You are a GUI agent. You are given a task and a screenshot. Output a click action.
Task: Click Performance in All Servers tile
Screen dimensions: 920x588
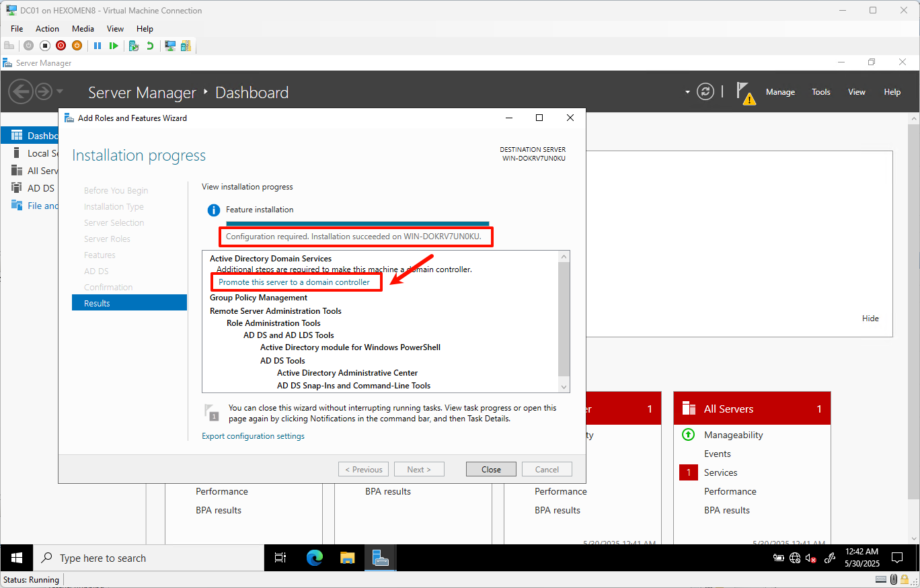(x=730, y=491)
